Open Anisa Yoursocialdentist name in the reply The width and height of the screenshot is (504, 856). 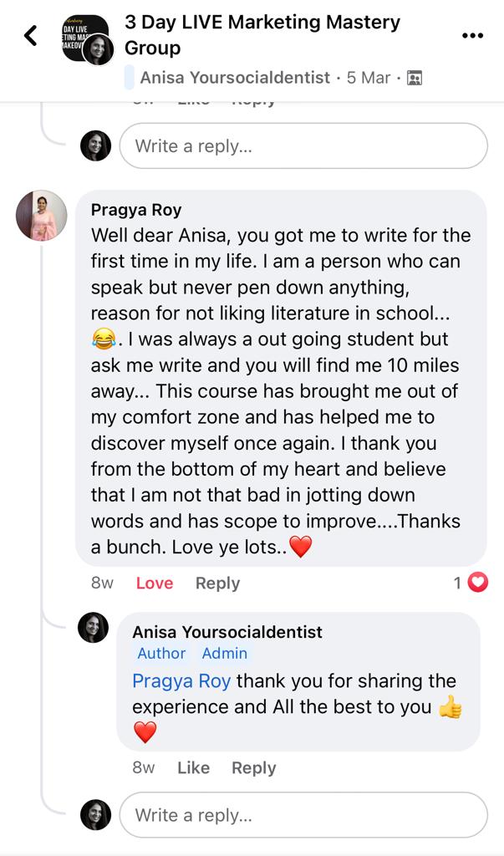tap(227, 632)
